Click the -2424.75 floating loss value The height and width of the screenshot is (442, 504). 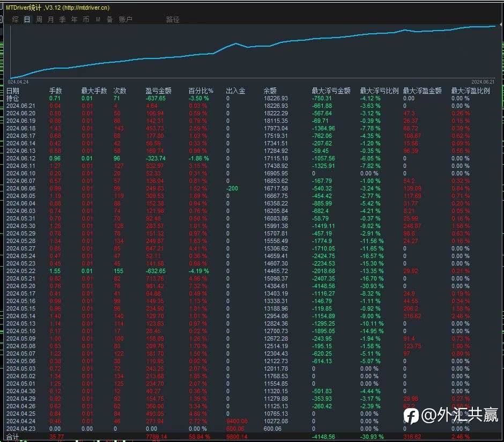(323, 256)
